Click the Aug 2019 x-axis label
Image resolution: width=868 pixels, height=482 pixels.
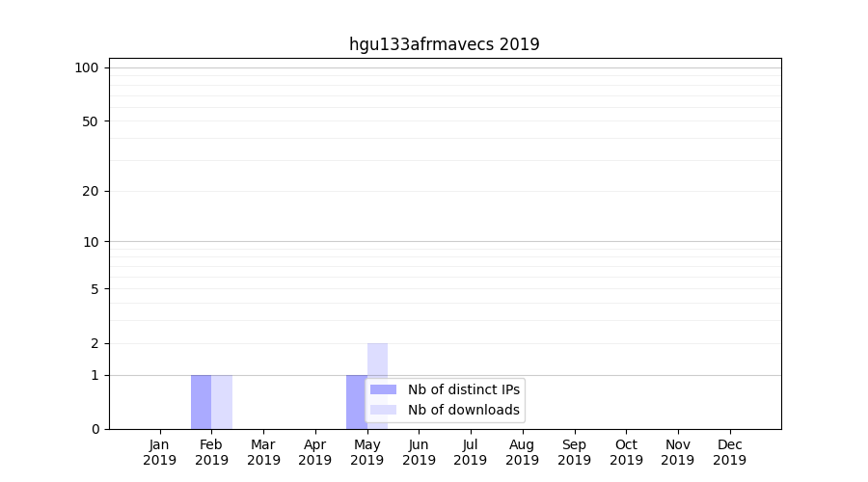tap(522, 452)
